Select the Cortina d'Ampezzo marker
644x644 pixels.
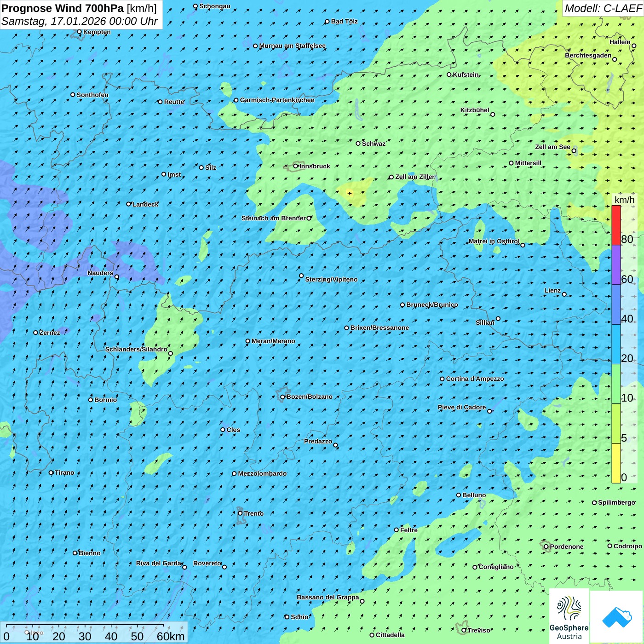[x=442, y=379]
